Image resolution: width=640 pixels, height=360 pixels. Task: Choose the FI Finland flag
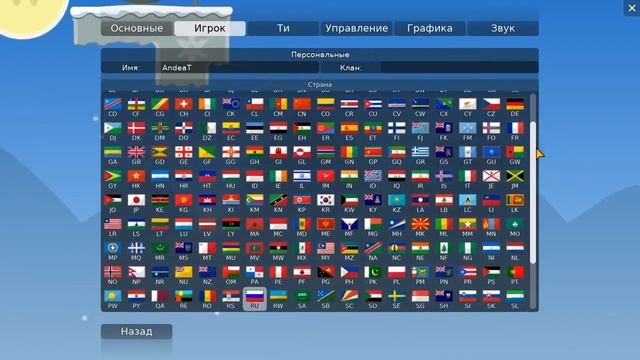[397, 128]
